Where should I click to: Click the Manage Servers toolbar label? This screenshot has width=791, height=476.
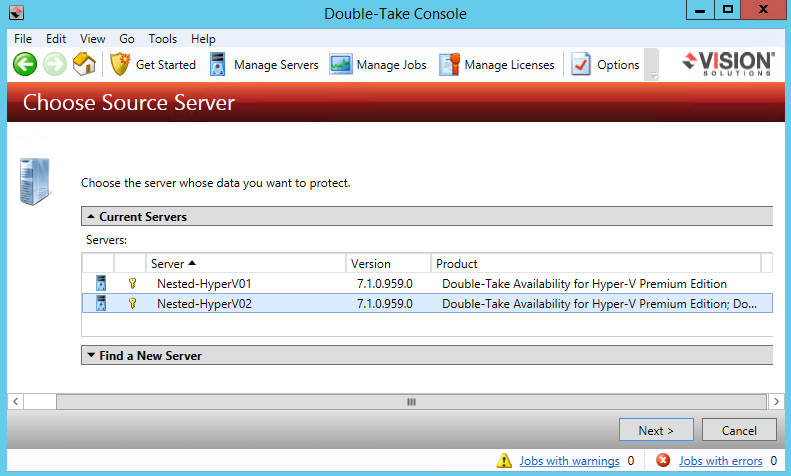(x=276, y=65)
